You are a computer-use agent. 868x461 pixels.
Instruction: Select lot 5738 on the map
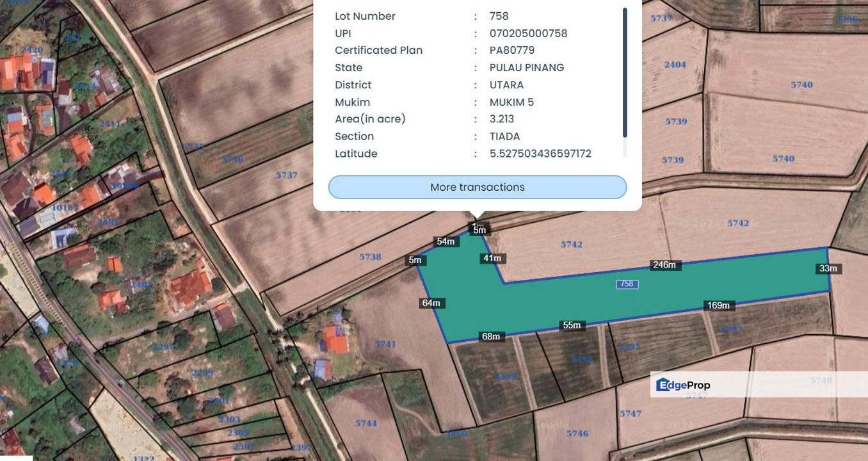click(x=370, y=257)
